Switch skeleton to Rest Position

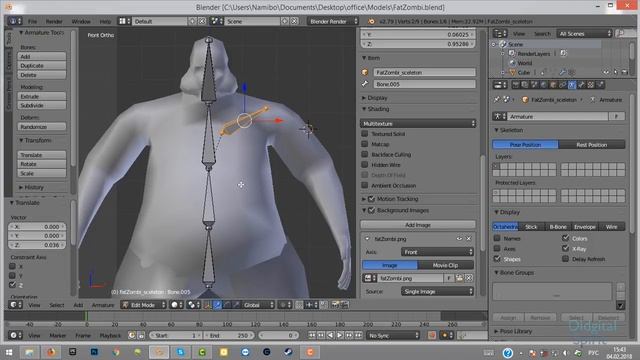pyautogui.click(x=591, y=144)
